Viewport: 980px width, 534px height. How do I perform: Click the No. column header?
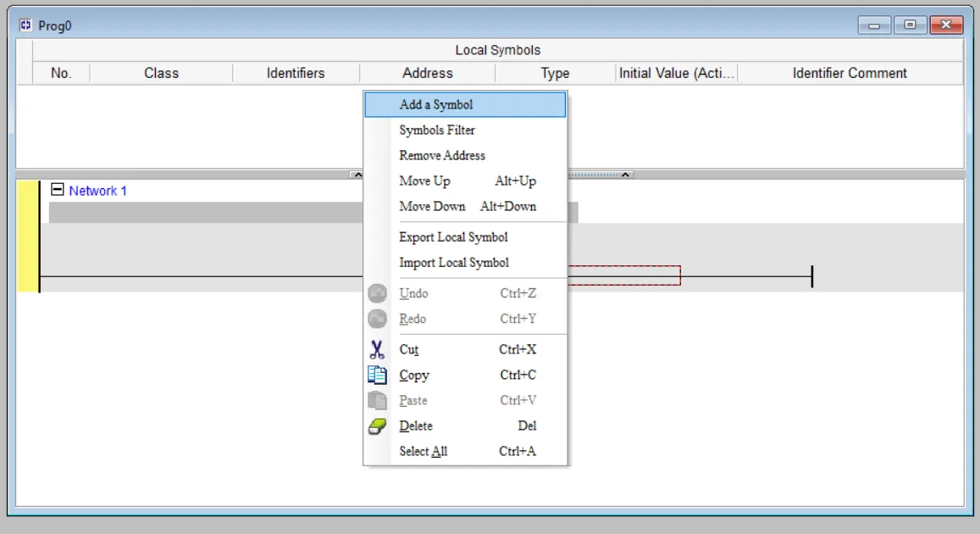click(x=61, y=73)
